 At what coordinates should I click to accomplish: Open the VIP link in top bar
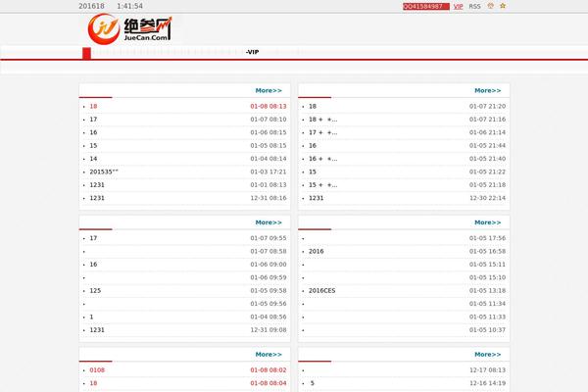click(458, 6)
